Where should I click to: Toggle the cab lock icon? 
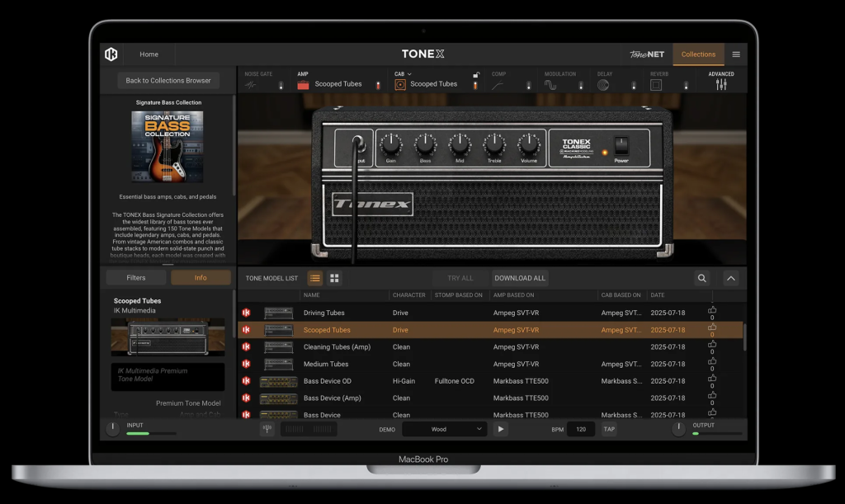pos(476,75)
